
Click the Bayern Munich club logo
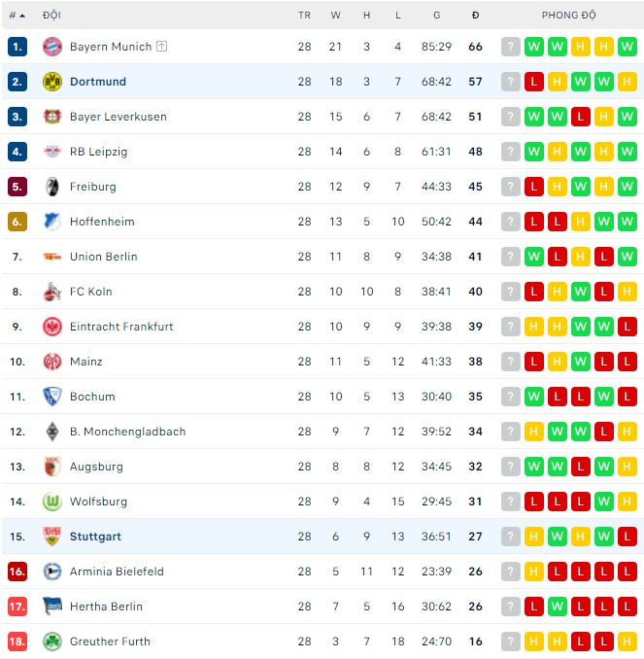click(52, 47)
